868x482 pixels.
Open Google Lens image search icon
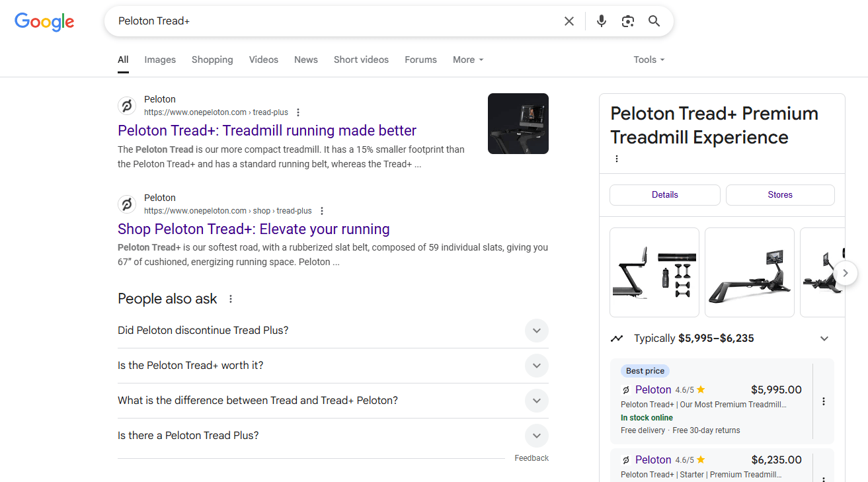point(628,21)
